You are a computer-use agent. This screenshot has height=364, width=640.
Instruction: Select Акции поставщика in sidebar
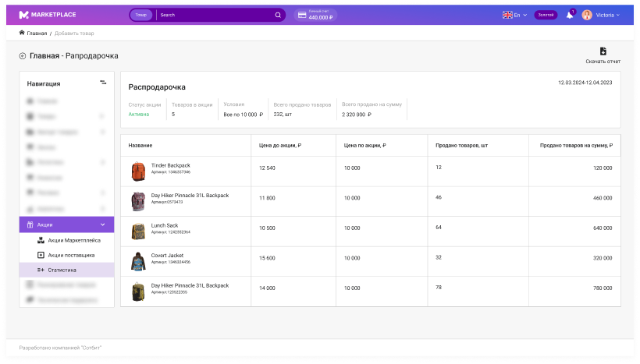pyautogui.click(x=71, y=255)
